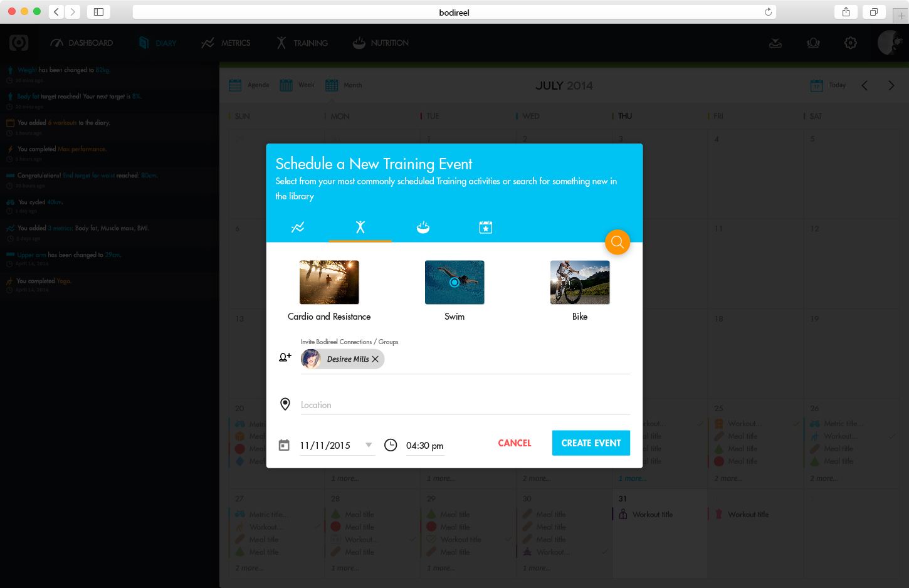Screen dimensions: 909x588
Task: Open the DIARY nav item
Action: click(x=158, y=43)
